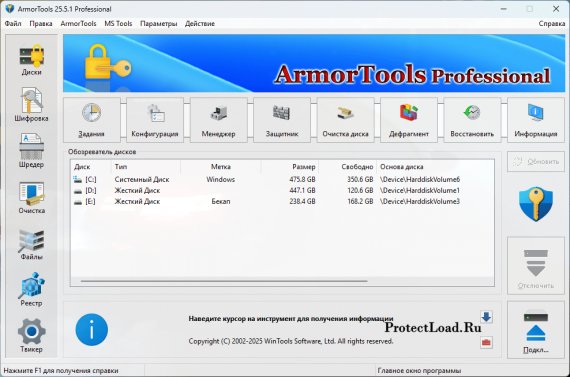Click the Windows label cell

[x=221, y=179]
